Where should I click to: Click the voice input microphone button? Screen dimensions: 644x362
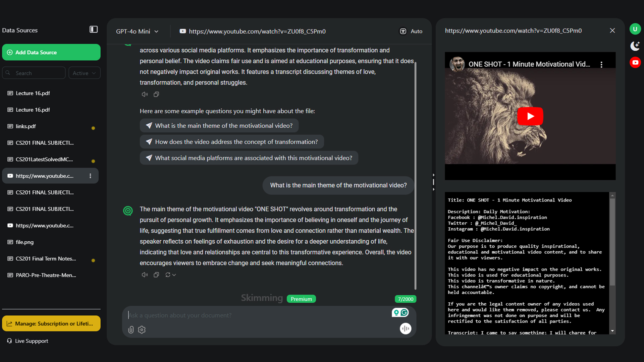[x=406, y=328]
